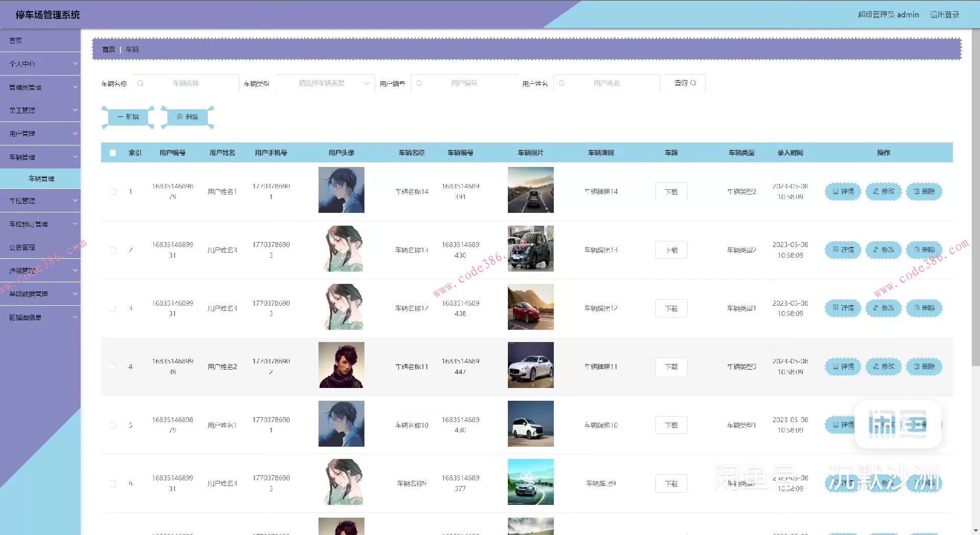
Task: Expand the 车位管理 sidebar menu
Action: [x=40, y=201]
